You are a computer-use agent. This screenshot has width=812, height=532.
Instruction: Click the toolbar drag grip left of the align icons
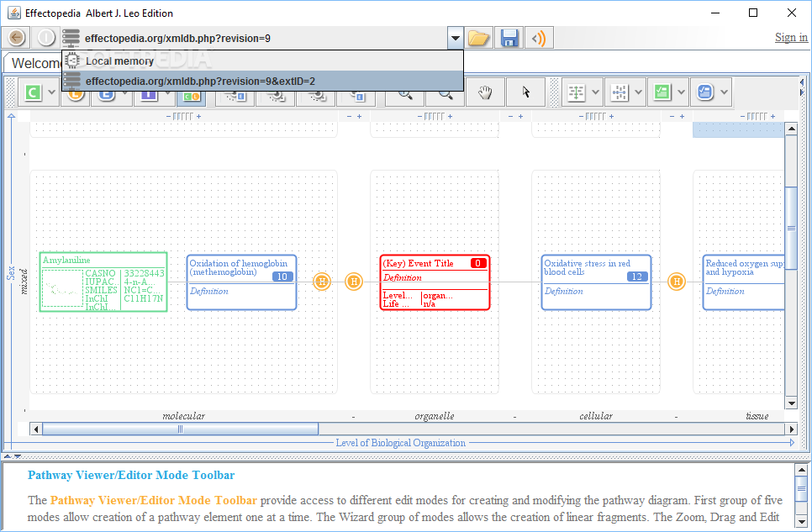coord(555,92)
